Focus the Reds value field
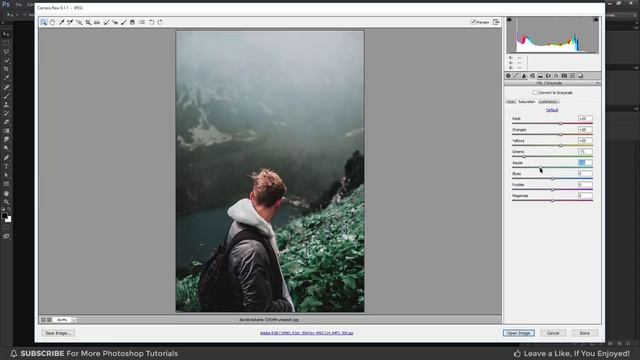Image resolution: width=640 pixels, height=360 pixels. [585, 118]
